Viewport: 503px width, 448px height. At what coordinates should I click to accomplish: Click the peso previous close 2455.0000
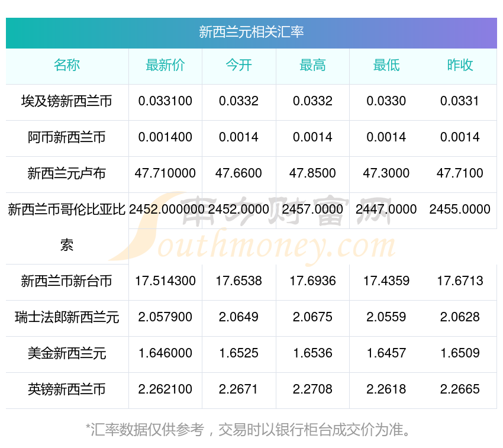click(x=460, y=210)
